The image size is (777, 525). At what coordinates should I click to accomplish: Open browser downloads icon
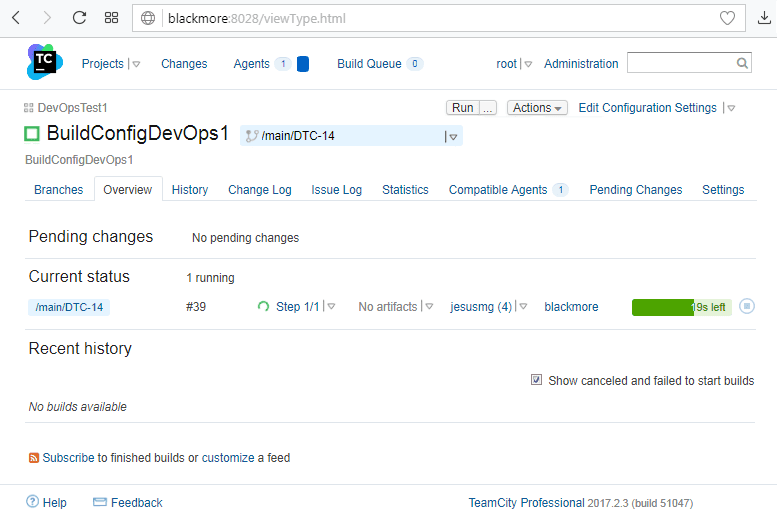[x=764, y=18]
